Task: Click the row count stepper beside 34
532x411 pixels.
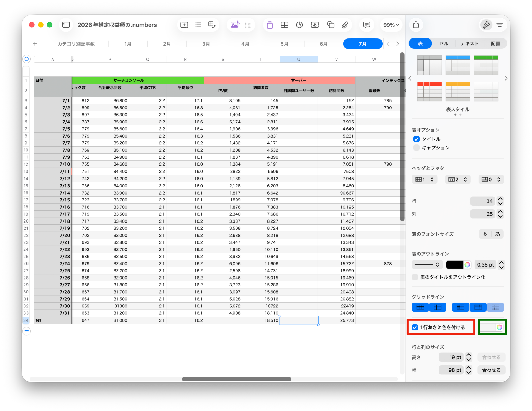Action: [x=500, y=201]
